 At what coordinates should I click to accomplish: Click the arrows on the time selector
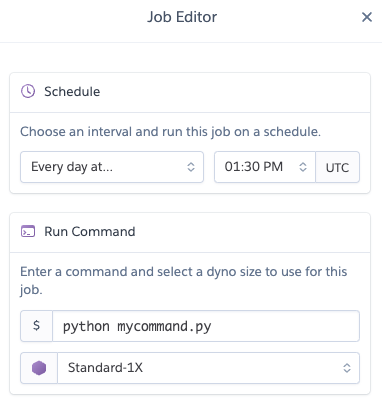pos(303,167)
